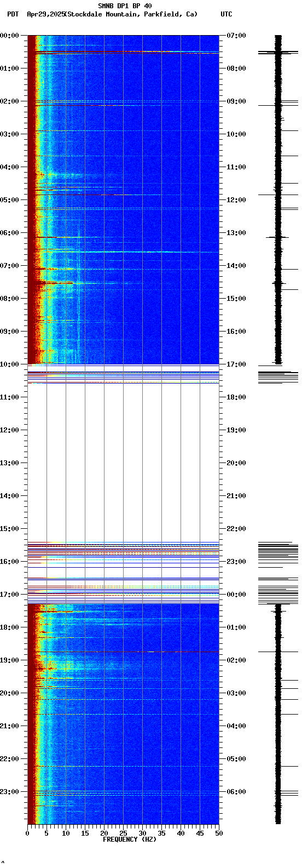The height and width of the screenshot is (868, 302).
Task: Click the '25' Hz frequency axis value
Action: (x=123, y=833)
